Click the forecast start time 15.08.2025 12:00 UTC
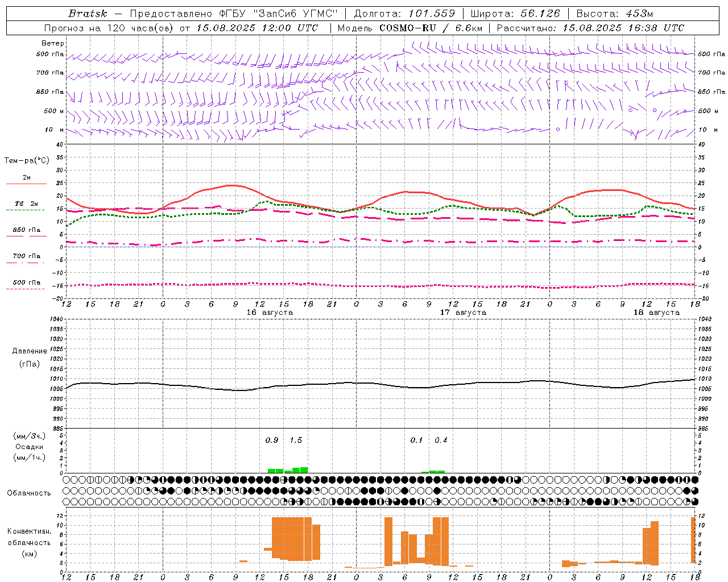The image size is (728, 582). click(x=258, y=28)
